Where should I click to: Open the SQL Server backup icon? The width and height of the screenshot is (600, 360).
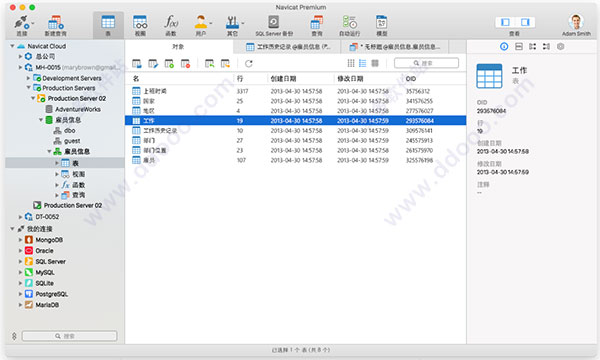(x=274, y=22)
